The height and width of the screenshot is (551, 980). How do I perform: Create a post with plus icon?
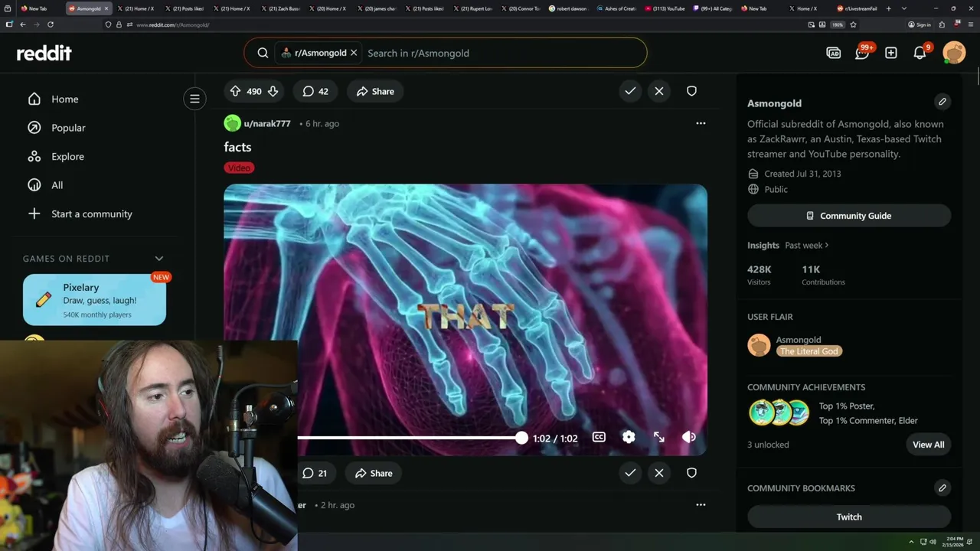pos(891,53)
